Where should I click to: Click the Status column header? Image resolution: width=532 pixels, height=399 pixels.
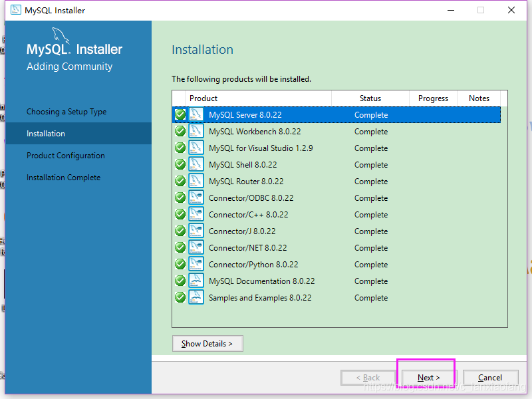[370, 98]
